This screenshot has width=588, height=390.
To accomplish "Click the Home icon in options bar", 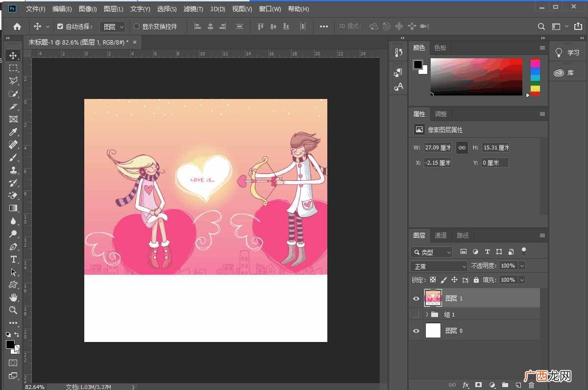I will [17, 26].
